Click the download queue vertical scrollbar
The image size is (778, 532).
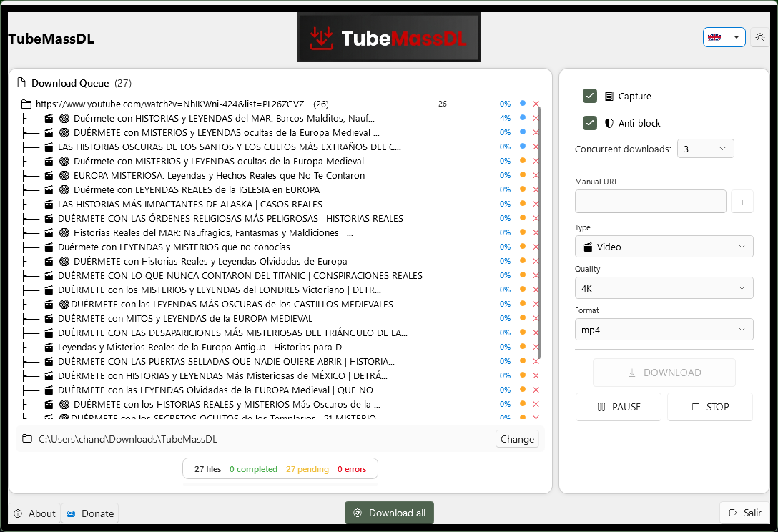(x=539, y=232)
